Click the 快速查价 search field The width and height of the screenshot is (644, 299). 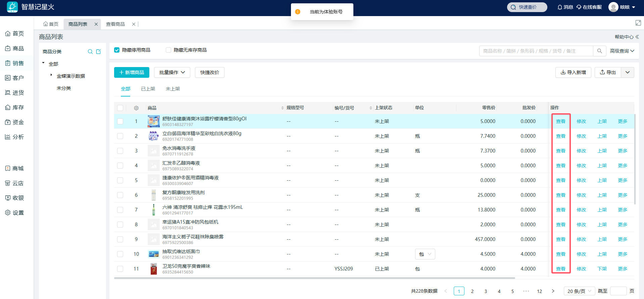527,7
